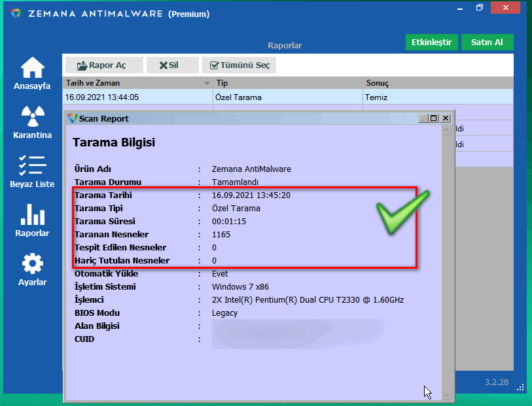This screenshot has width=532, height=406.
Task: Delete the selected report with Sil
Action: (173, 65)
